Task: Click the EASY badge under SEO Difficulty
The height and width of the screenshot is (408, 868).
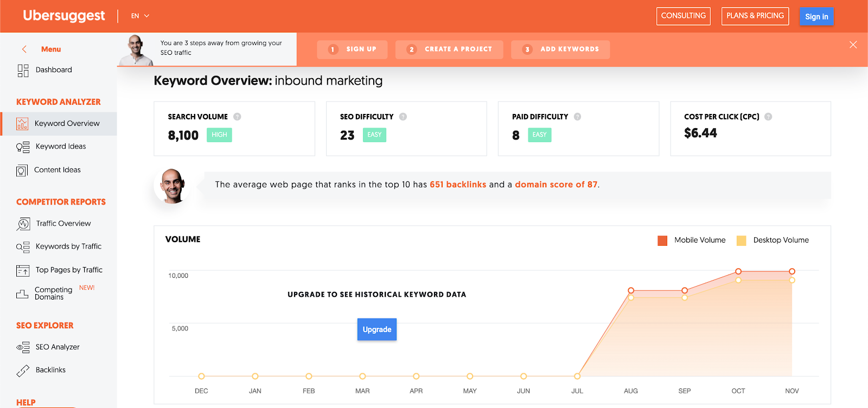Action: tap(374, 135)
